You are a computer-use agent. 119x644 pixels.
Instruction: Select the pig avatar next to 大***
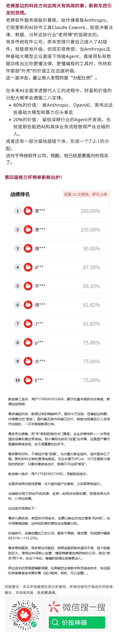pyautogui.click(x=28, y=361)
